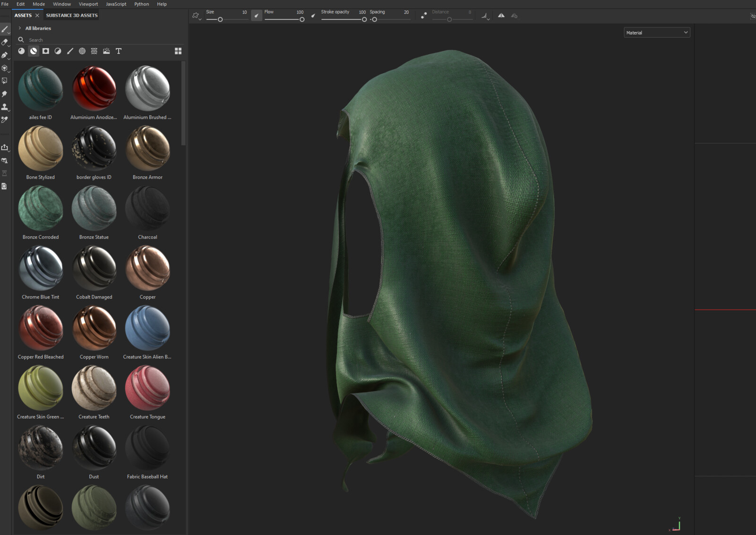The height and width of the screenshot is (535, 756).
Task: Click the assets Search field
Action: pos(102,40)
